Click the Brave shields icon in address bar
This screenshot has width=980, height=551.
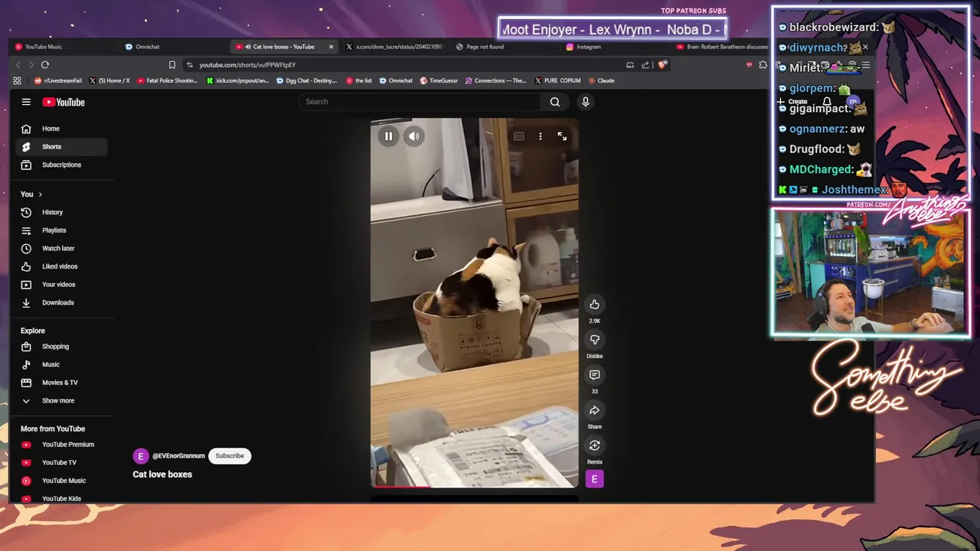click(x=661, y=65)
